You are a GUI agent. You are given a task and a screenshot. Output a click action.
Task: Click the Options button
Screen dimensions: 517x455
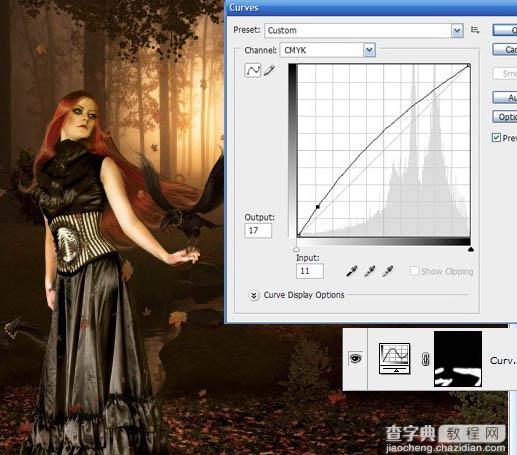point(505,117)
